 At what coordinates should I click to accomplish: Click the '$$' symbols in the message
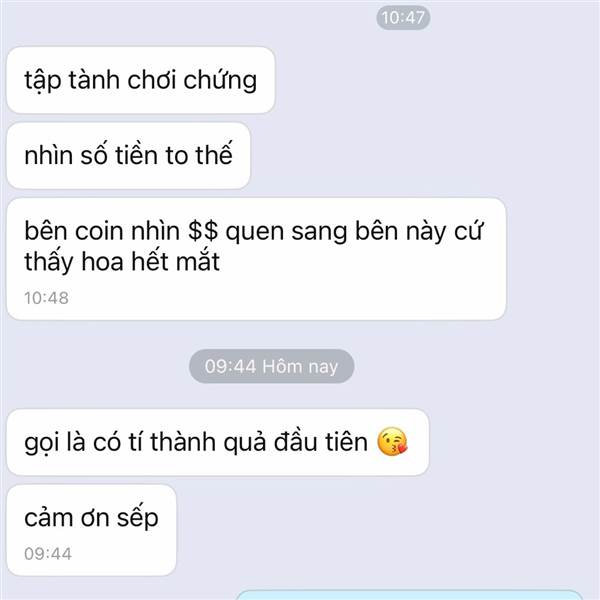coord(203,231)
